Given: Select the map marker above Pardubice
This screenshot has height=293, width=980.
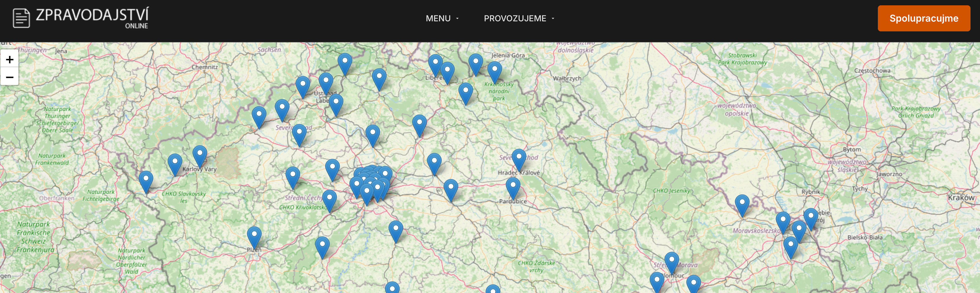Looking at the screenshot, I should pos(513,187).
